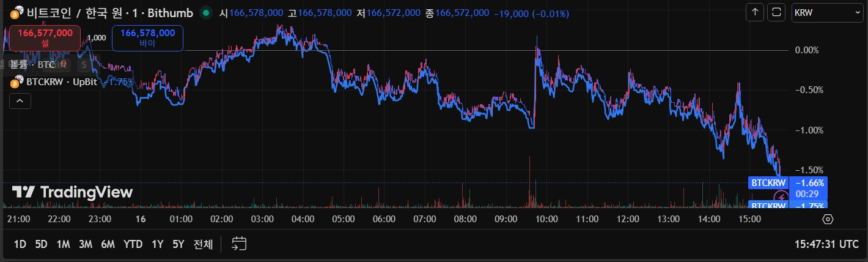
Task: Click the 1,000 spread value between sell and buy
Action: click(97, 38)
